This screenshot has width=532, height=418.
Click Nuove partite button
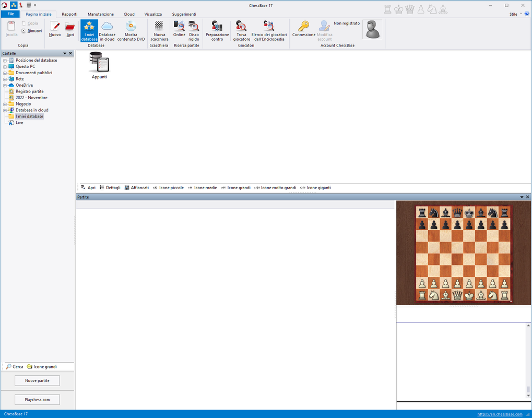(37, 381)
